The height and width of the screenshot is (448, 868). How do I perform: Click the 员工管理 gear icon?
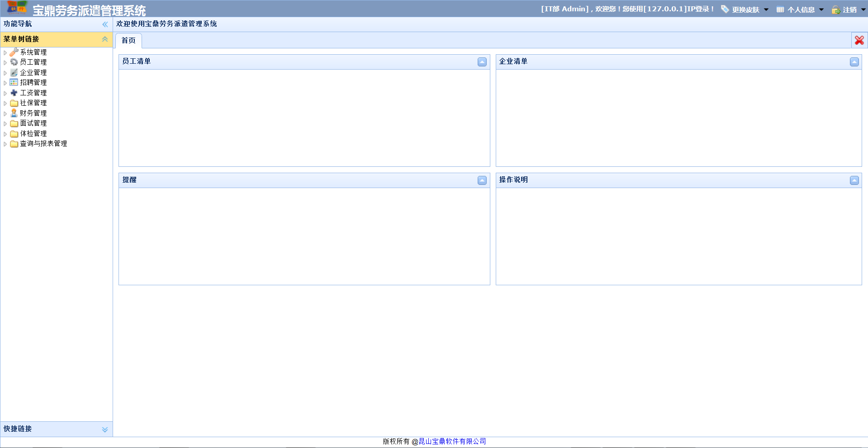pos(14,62)
